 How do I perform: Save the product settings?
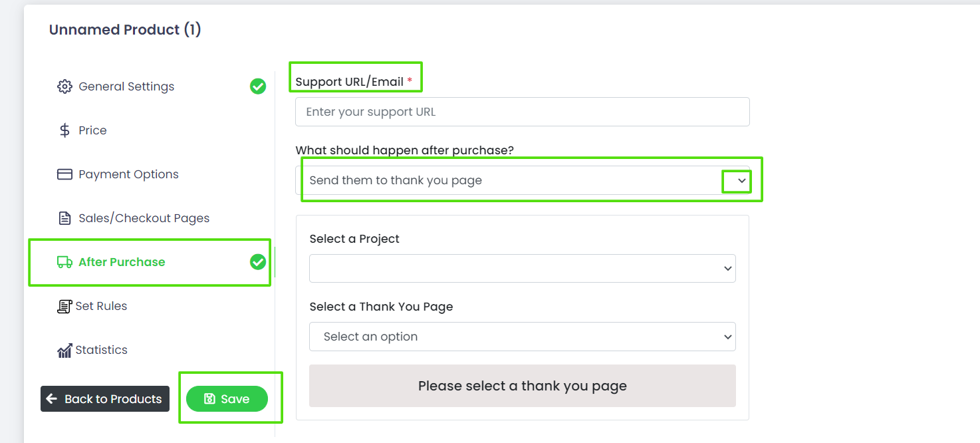pos(227,399)
